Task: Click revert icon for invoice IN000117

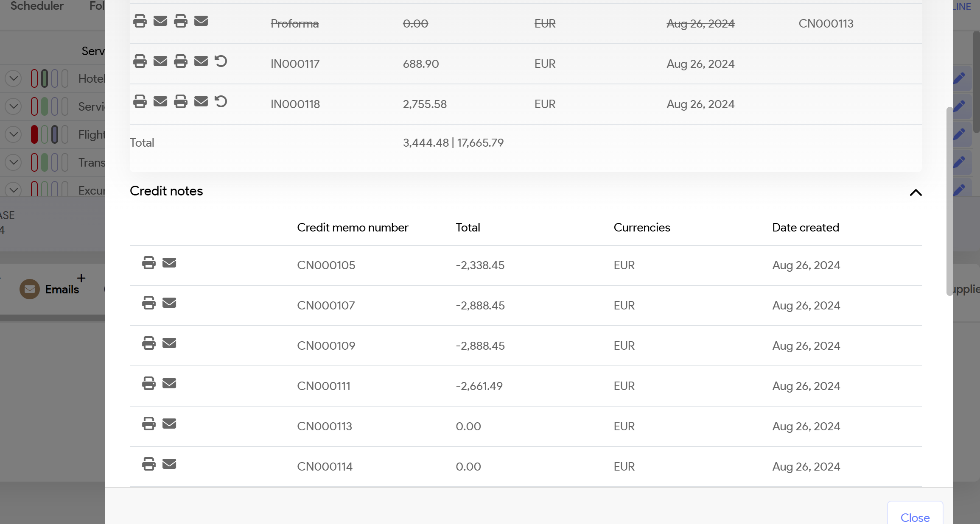Action: [x=221, y=61]
